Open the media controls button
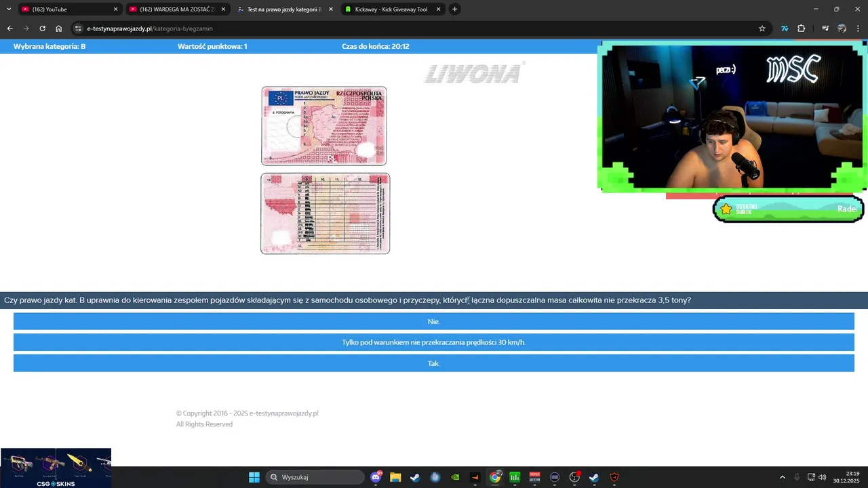Viewport: 868px width, 488px height. coord(825,28)
